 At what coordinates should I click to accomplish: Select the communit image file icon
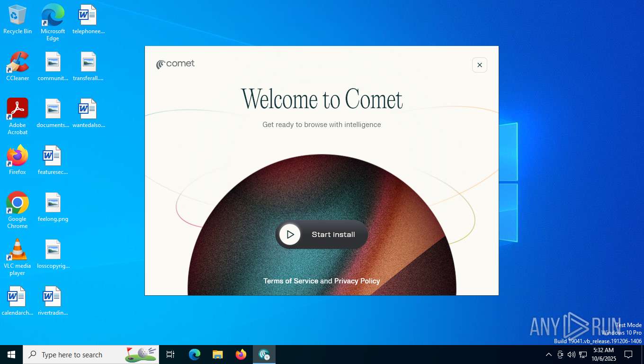click(53, 66)
